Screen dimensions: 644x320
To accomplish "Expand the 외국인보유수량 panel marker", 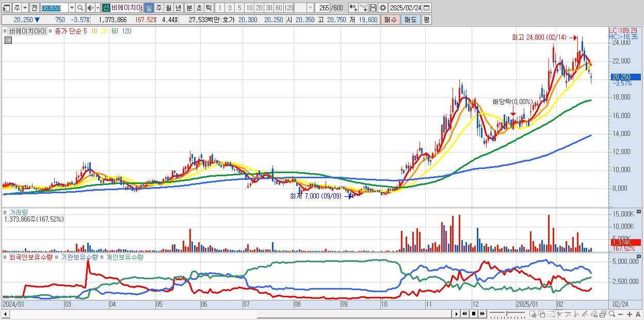I will 5,257.
